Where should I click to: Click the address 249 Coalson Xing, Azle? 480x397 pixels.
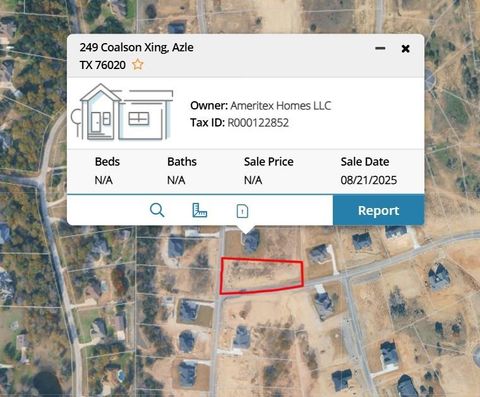tap(136, 47)
